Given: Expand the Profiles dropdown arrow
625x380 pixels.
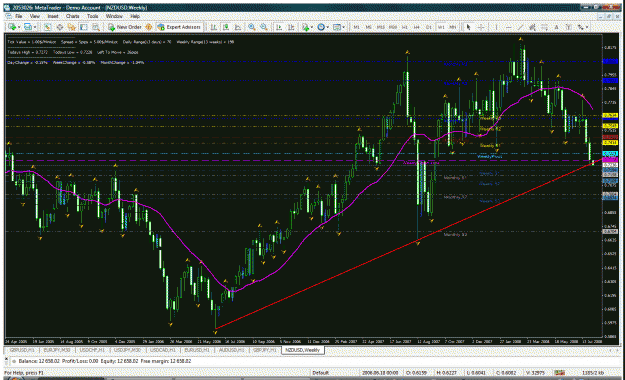Looking at the screenshot, I should (x=35, y=27).
